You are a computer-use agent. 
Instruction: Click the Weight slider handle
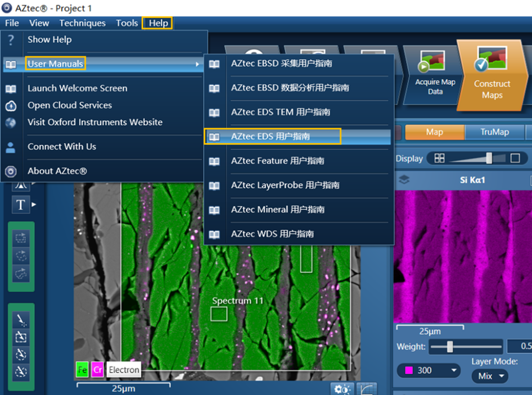[x=450, y=347]
